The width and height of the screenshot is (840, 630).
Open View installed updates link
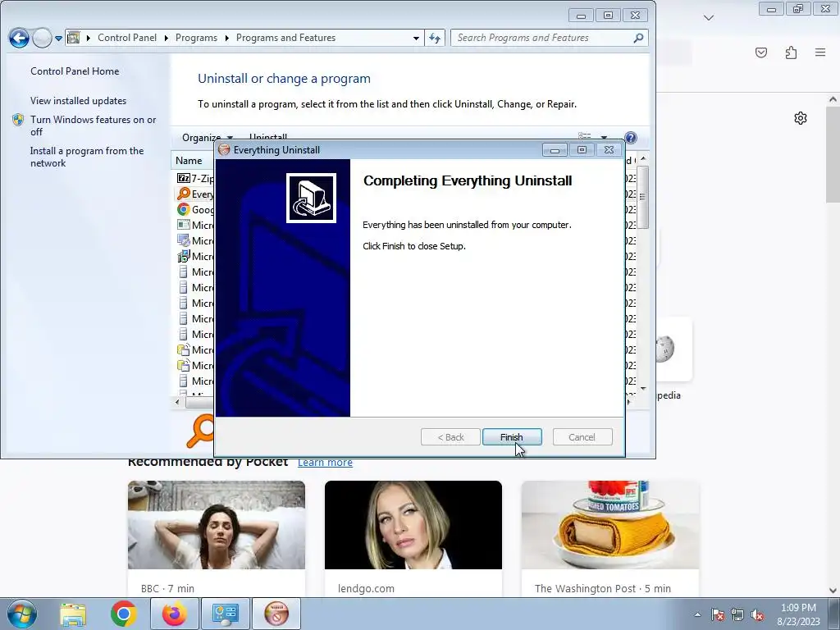point(78,101)
